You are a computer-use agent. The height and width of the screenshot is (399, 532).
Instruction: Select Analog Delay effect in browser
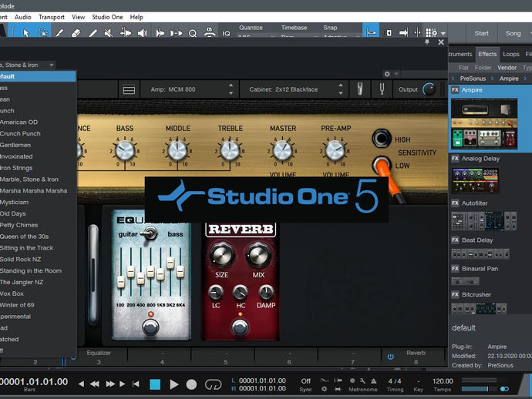(480, 159)
